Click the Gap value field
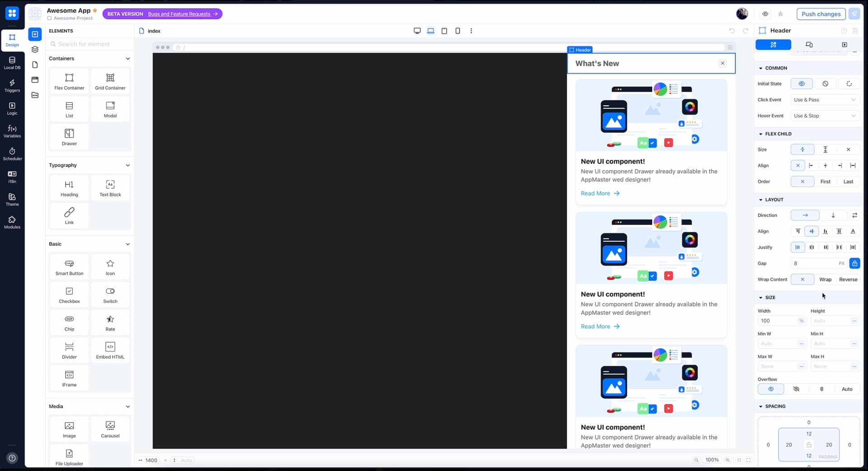Image resolution: width=868 pixels, height=471 pixels. (814, 264)
